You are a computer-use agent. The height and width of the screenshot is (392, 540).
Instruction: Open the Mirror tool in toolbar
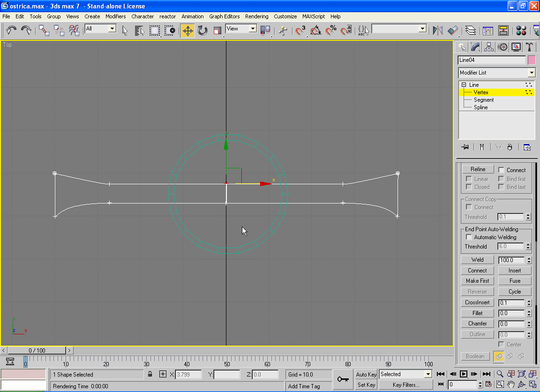coord(438,30)
